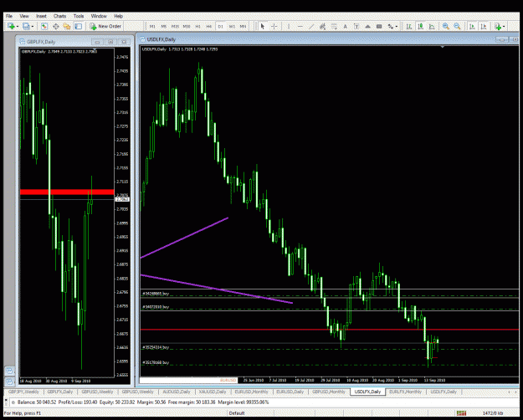Switch timeframe to M15
The image size is (523, 420).
175,26
